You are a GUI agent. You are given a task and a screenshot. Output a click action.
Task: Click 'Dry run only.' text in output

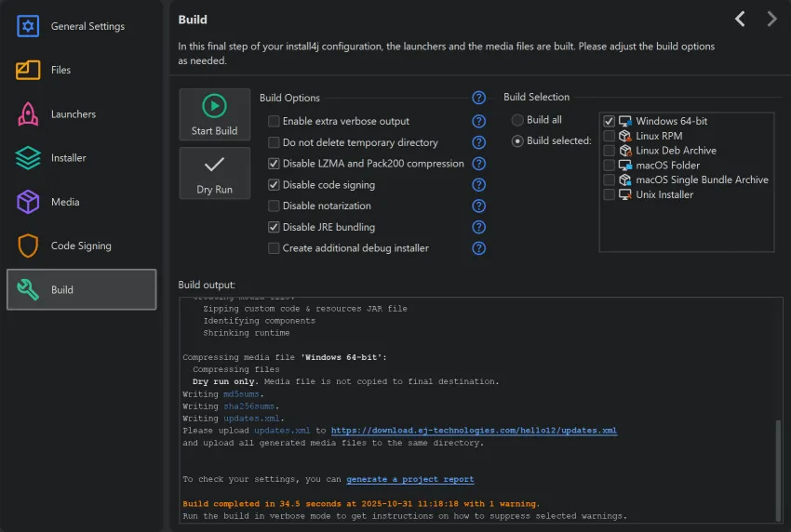225,381
